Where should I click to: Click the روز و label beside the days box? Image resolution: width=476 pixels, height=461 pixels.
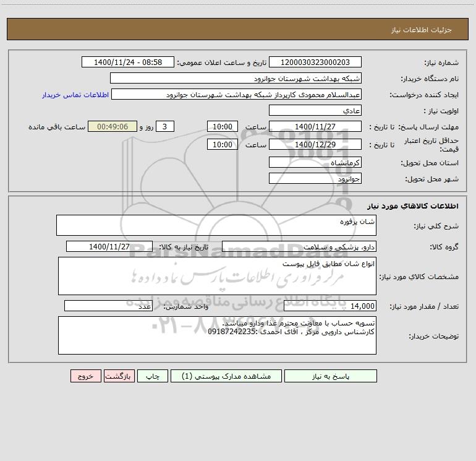147,127
